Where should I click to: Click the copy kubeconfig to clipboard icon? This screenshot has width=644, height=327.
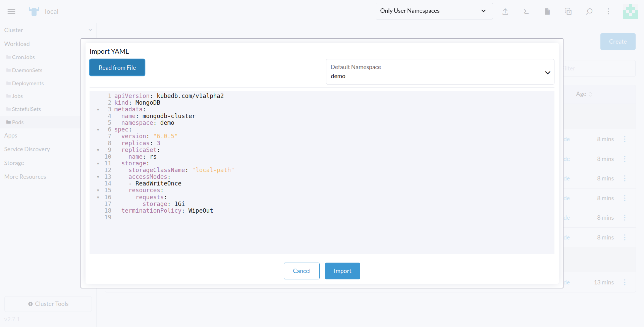coord(568,11)
